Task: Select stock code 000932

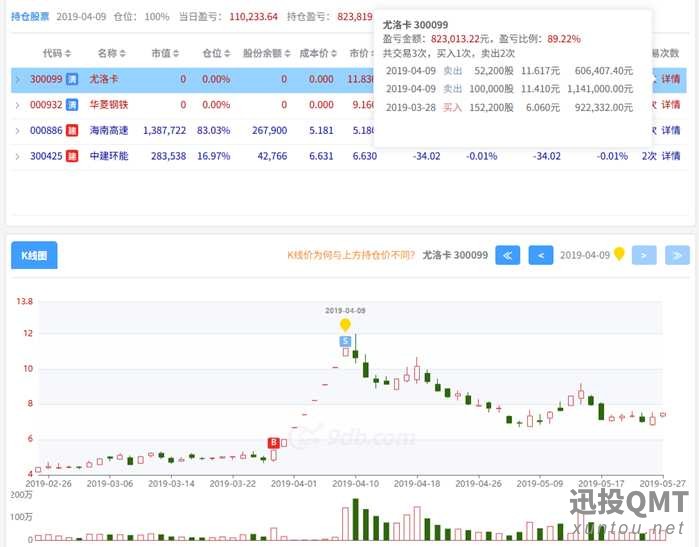Action: coord(46,105)
